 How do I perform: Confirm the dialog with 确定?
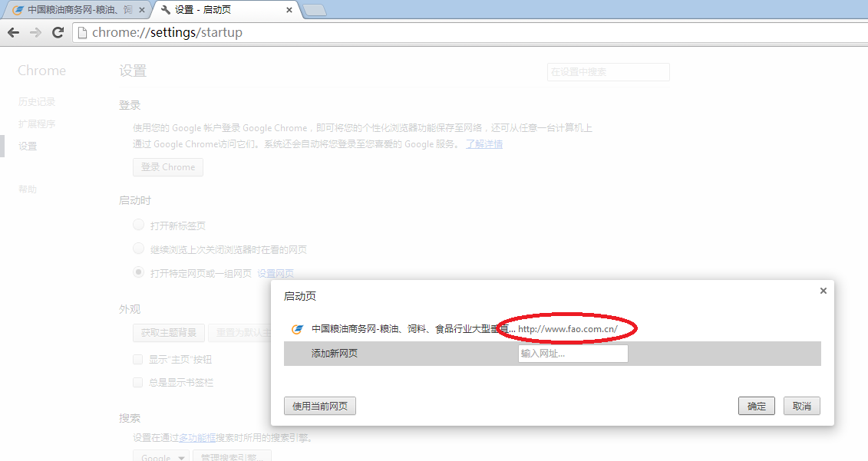(756, 407)
